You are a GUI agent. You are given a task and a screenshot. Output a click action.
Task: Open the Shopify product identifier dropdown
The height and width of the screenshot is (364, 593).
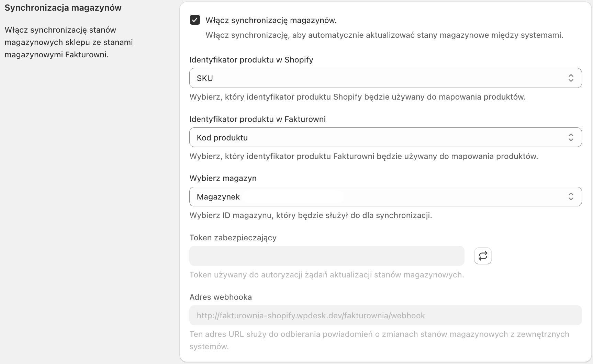pyautogui.click(x=385, y=78)
